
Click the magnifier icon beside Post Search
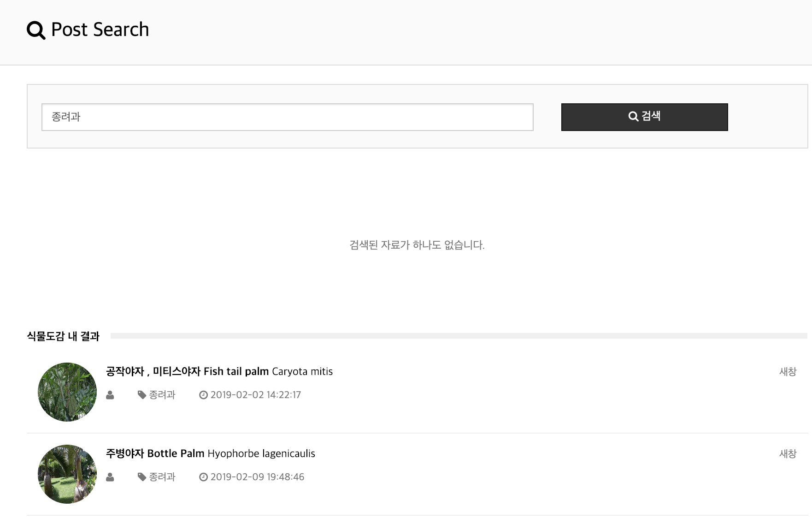point(36,30)
